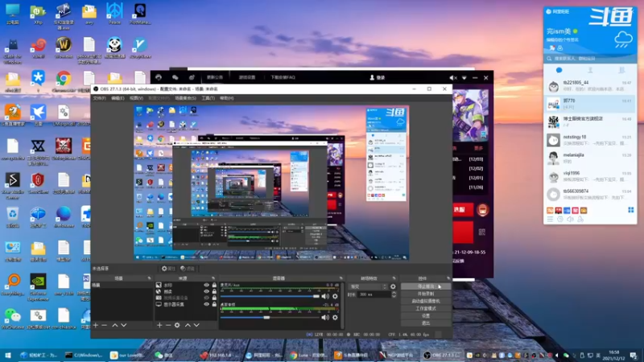Open the 编辑(E) menu in OBS
Image resolution: width=644 pixels, height=362 pixels.
(x=118, y=98)
